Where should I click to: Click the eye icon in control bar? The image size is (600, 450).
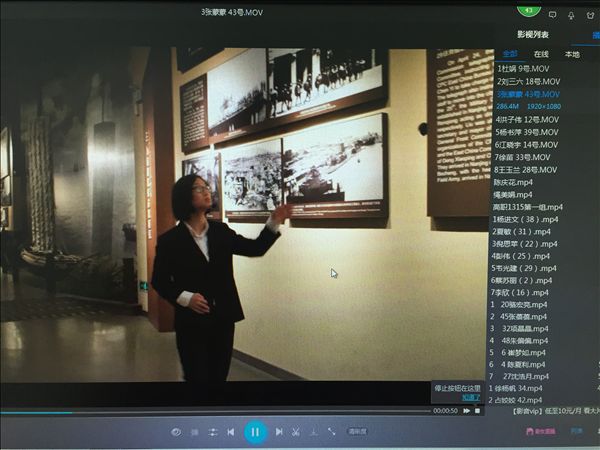click(x=176, y=432)
